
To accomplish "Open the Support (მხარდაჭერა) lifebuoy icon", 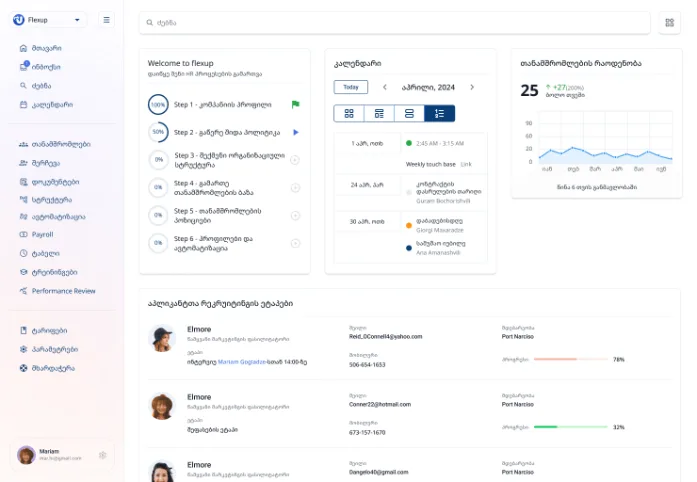I will pyautogui.click(x=23, y=368).
